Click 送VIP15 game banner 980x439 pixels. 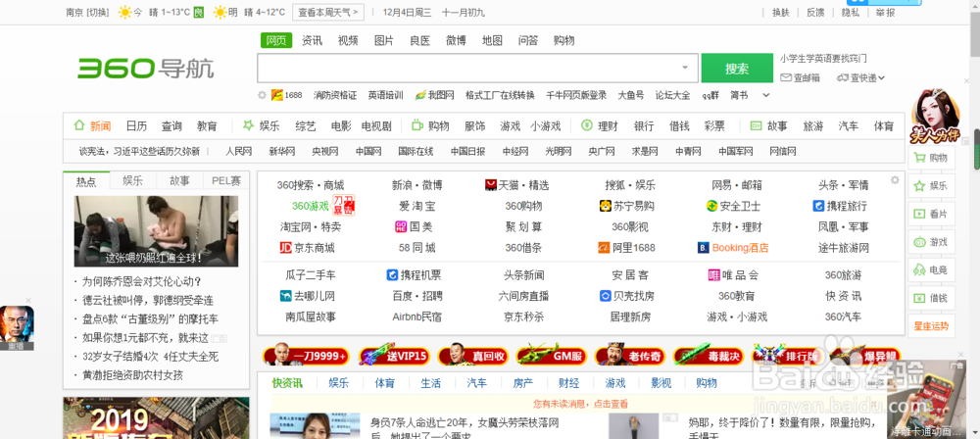tap(394, 356)
